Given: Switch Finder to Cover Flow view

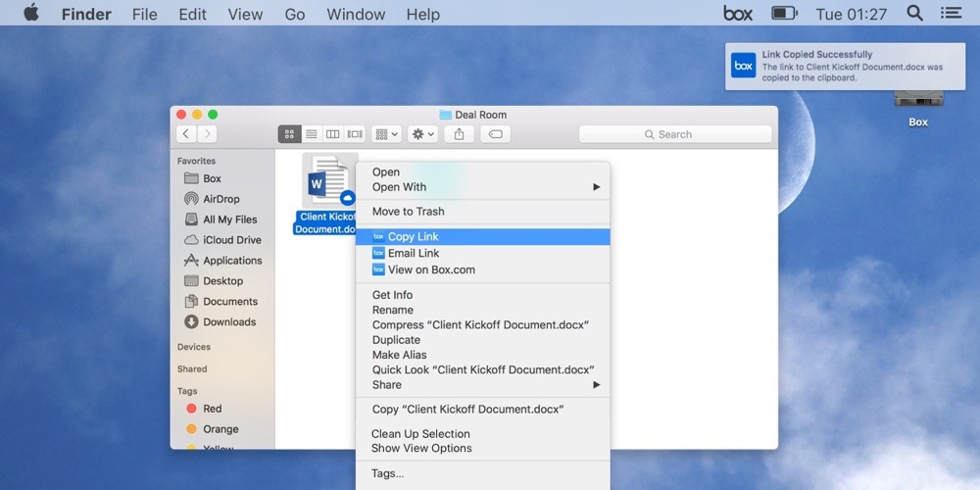Looking at the screenshot, I should pyautogui.click(x=354, y=134).
